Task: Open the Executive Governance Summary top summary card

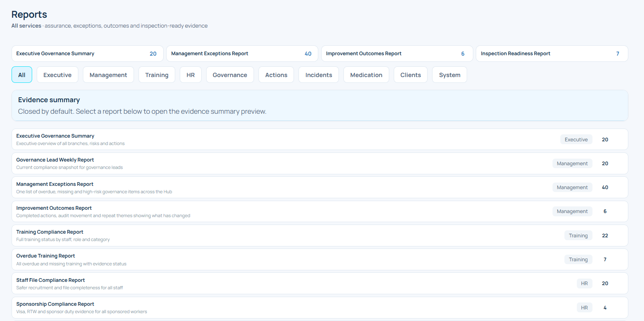Action: tap(87, 54)
